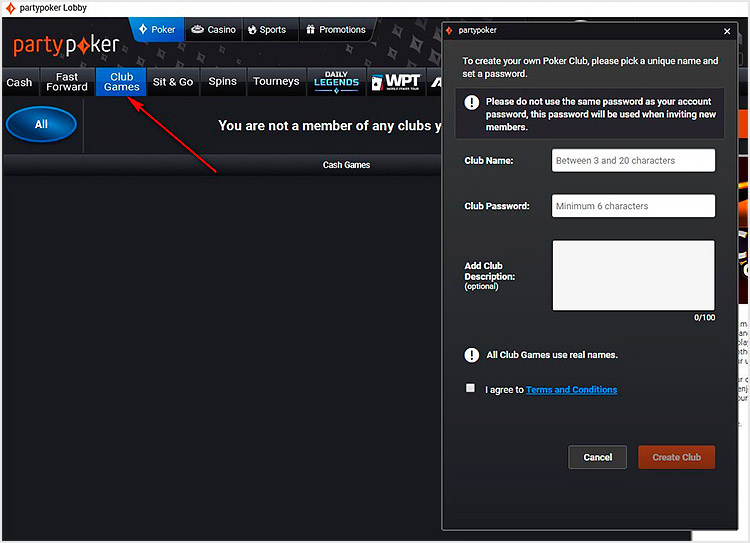Tick the agree to Terms checkbox

471,388
